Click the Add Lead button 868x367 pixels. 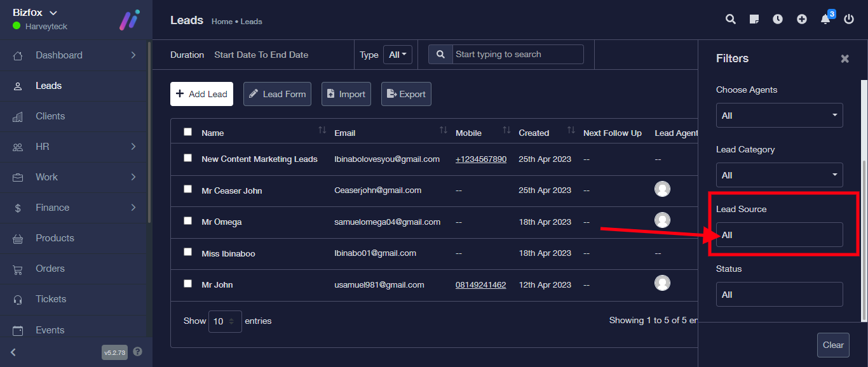(201, 94)
